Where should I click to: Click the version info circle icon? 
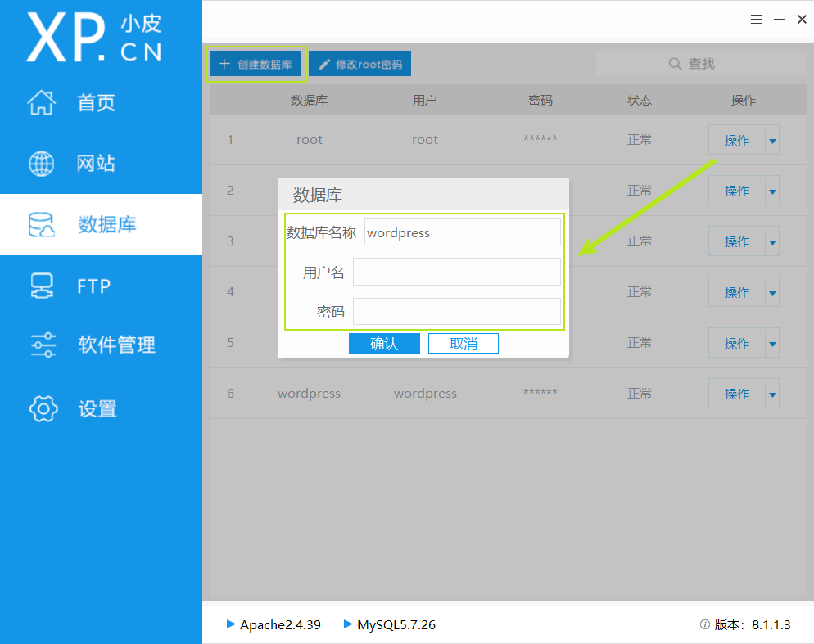[705, 624]
